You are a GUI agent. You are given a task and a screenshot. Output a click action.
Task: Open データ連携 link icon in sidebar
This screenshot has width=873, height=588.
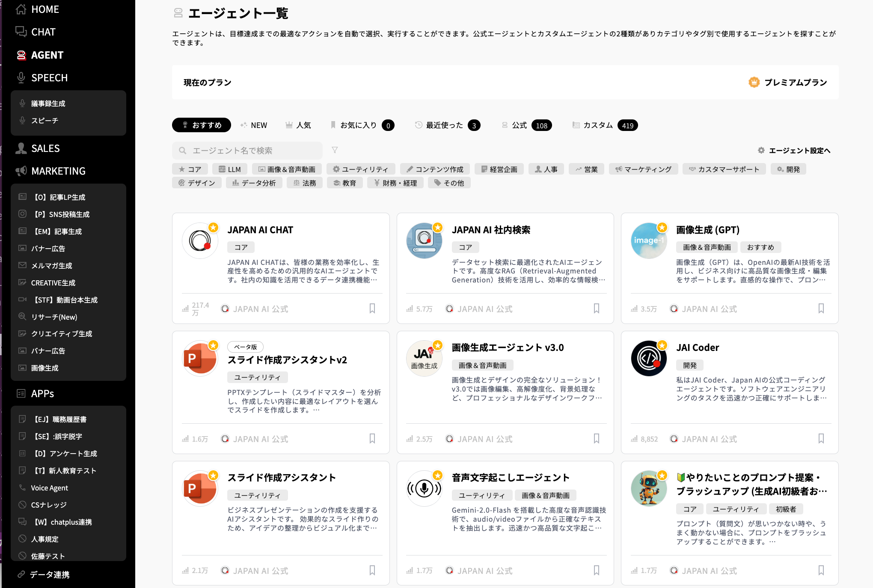[x=21, y=574]
